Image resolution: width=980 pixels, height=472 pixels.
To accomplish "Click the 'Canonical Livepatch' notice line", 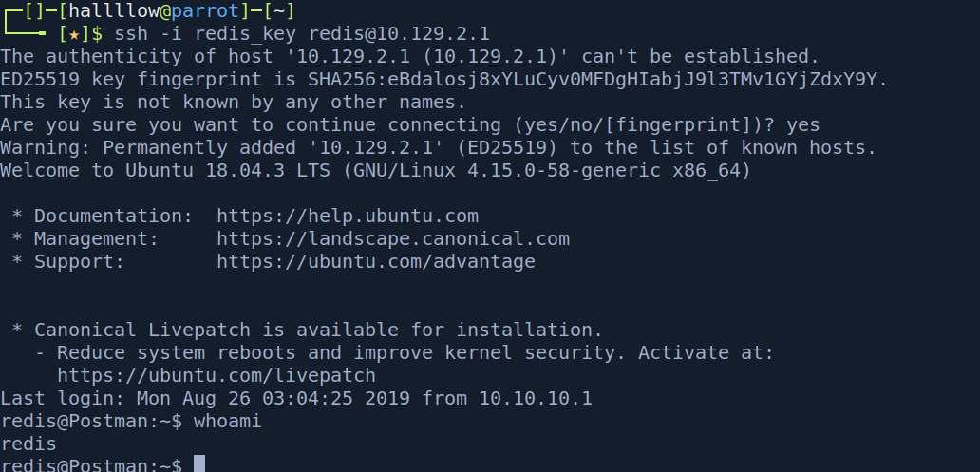I will (x=319, y=330).
